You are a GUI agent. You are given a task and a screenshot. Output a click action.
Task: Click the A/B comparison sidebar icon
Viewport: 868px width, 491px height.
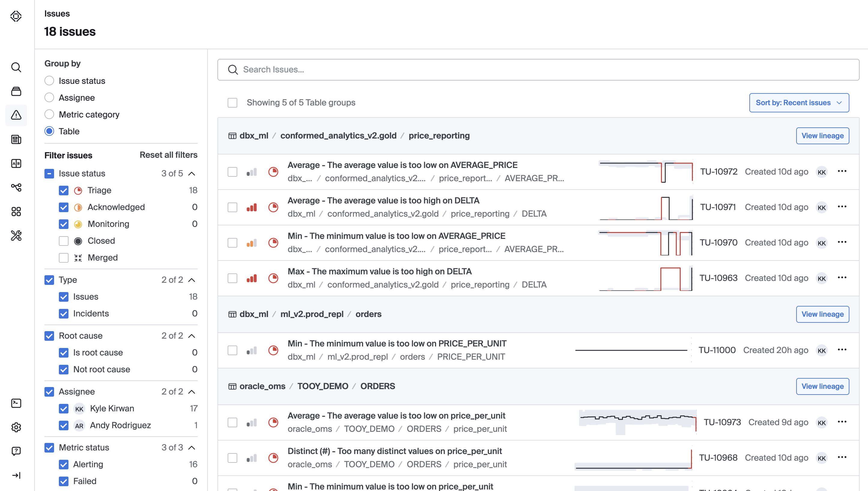point(16,163)
